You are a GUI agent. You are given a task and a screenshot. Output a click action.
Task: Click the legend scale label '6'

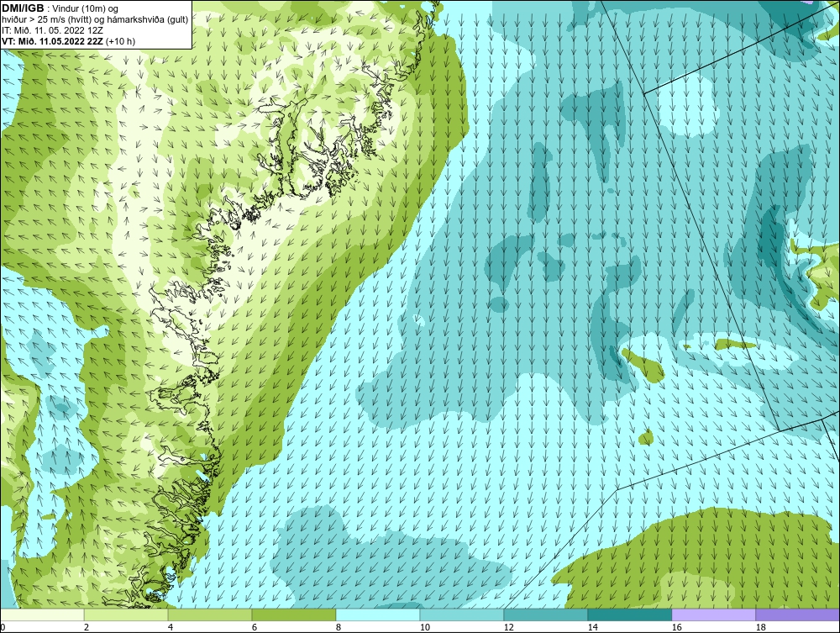click(255, 627)
